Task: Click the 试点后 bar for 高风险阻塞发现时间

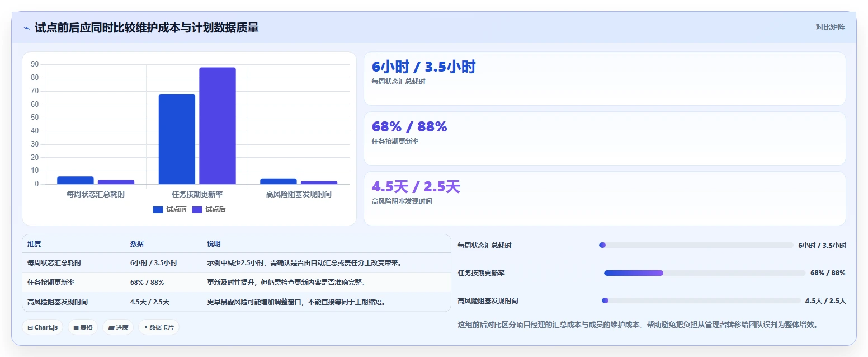Action: click(319, 182)
